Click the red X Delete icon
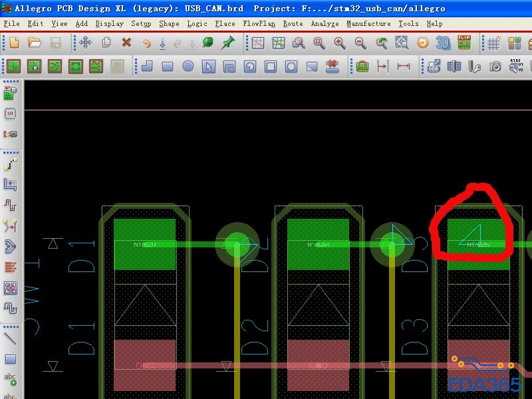532x399 pixels. click(x=126, y=43)
